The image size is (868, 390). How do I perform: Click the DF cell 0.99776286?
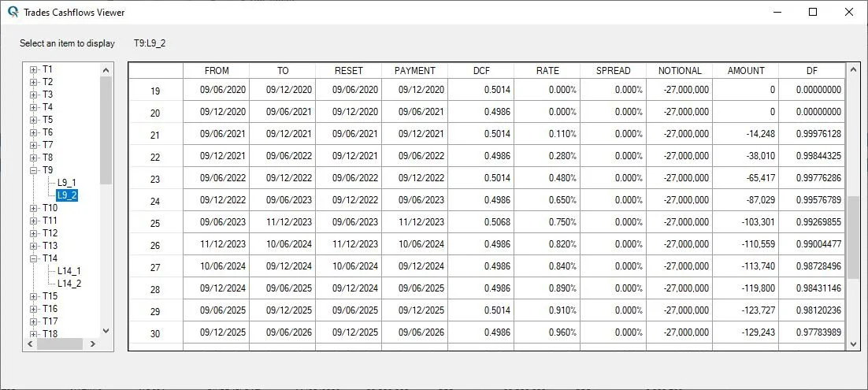812,178
